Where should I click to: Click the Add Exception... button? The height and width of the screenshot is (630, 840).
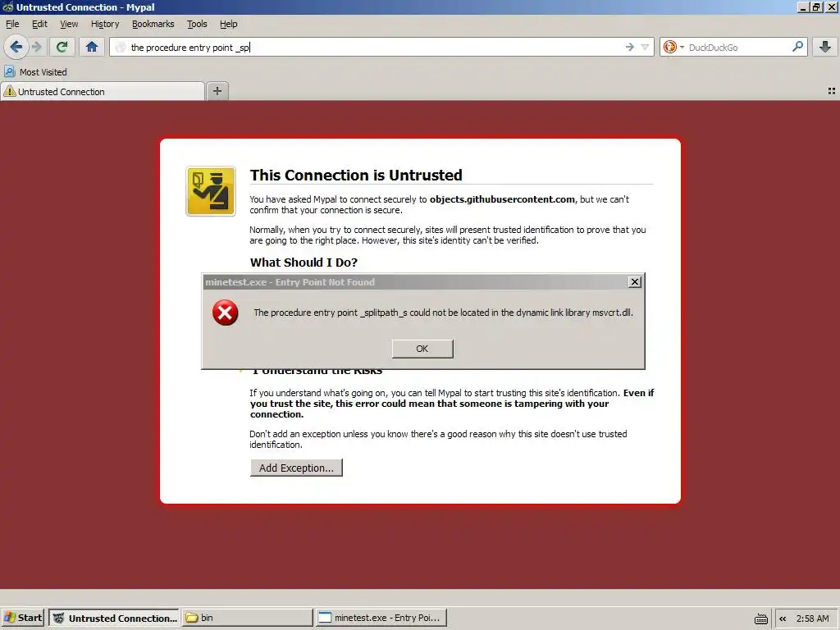[x=296, y=468]
